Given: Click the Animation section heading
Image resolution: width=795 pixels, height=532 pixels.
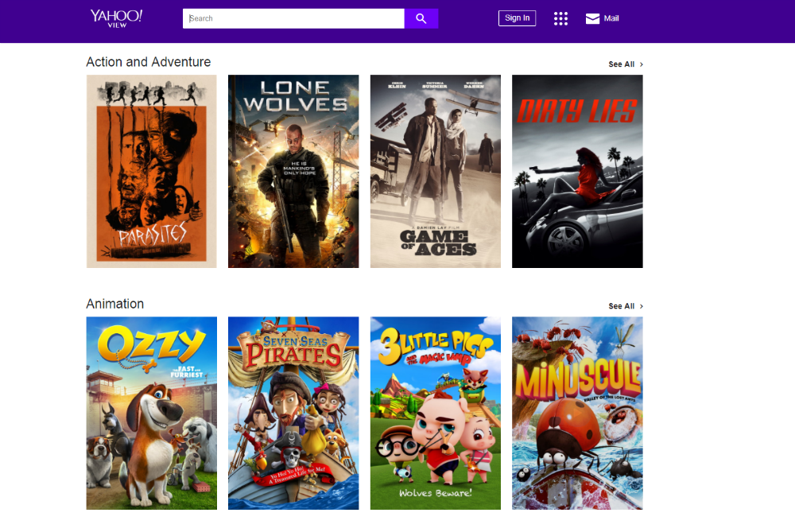Looking at the screenshot, I should [115, 304].
